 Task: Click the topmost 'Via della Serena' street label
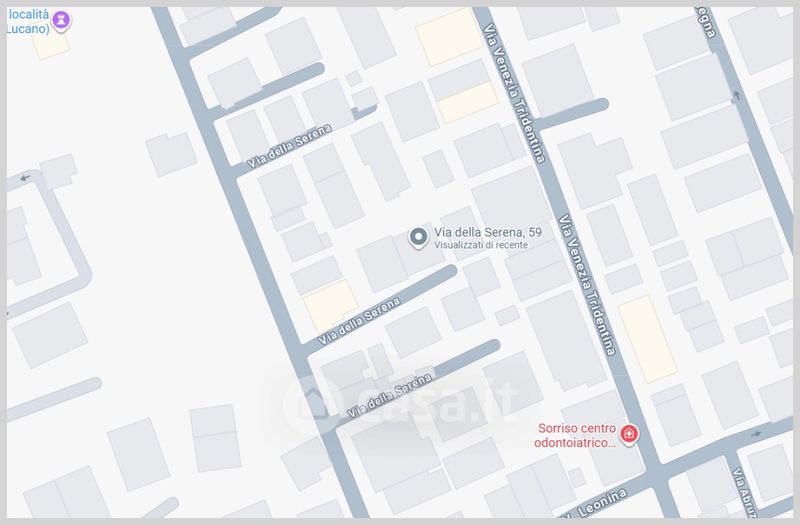coord(289,145)
